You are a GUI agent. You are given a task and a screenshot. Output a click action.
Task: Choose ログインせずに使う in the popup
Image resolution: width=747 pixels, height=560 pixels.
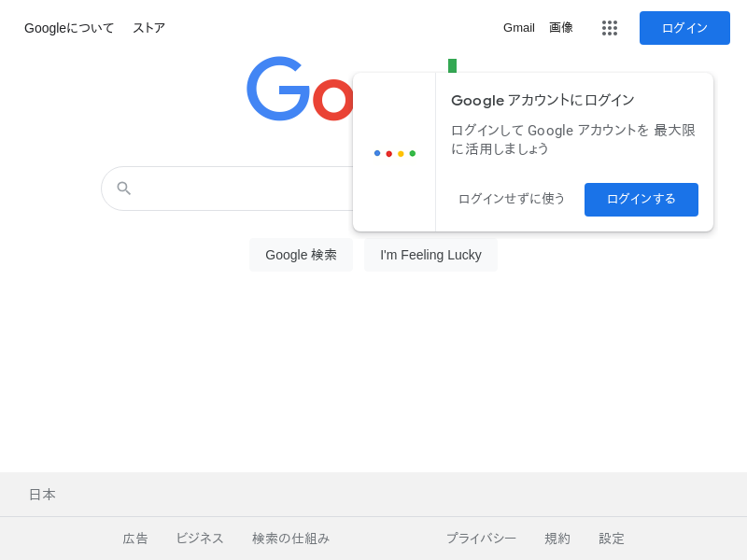[511, 199]
